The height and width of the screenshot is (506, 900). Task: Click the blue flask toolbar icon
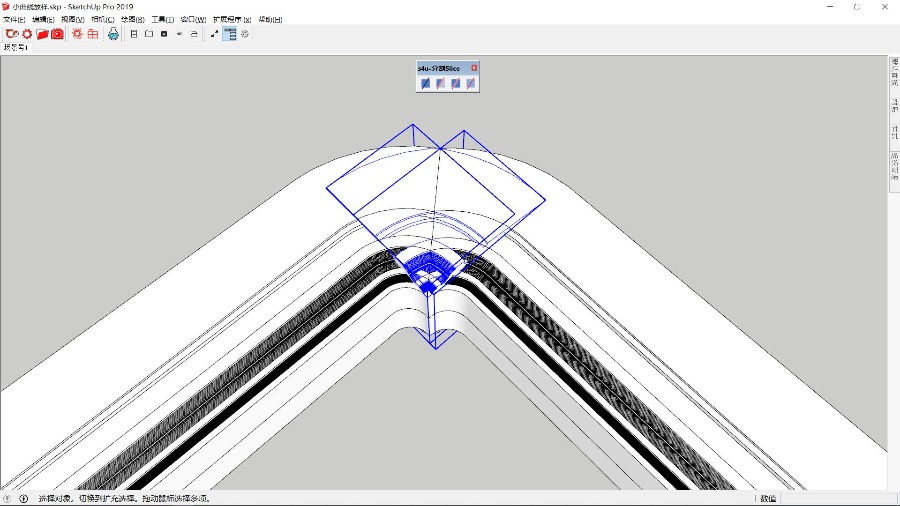[113, 34]
